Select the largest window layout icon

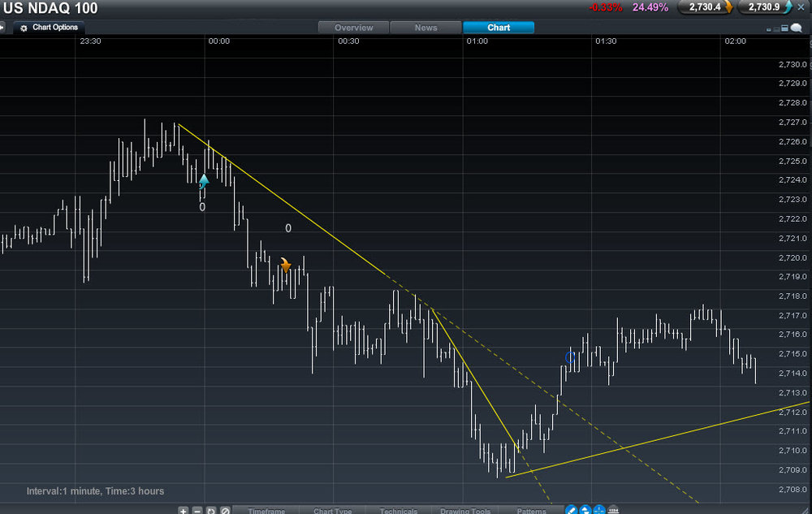click(784, 28)
